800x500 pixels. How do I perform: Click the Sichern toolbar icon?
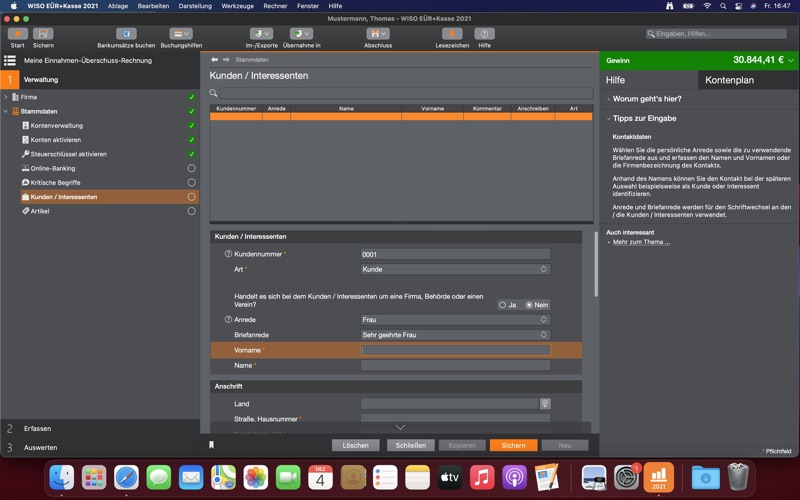point(43,34)
